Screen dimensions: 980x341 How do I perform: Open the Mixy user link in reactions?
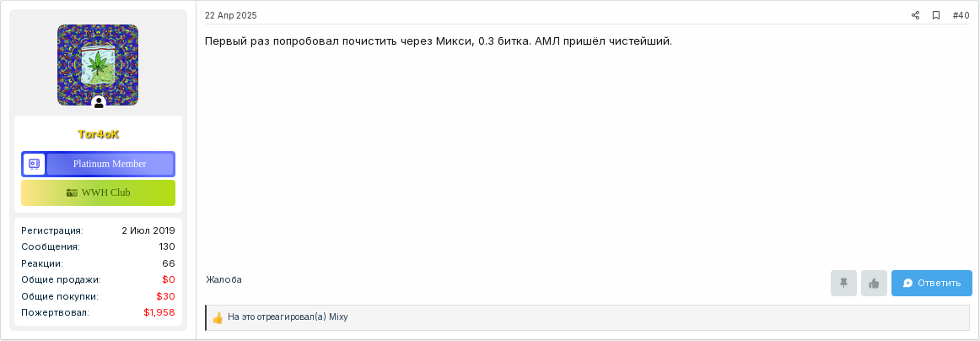(x=338, y=317)
